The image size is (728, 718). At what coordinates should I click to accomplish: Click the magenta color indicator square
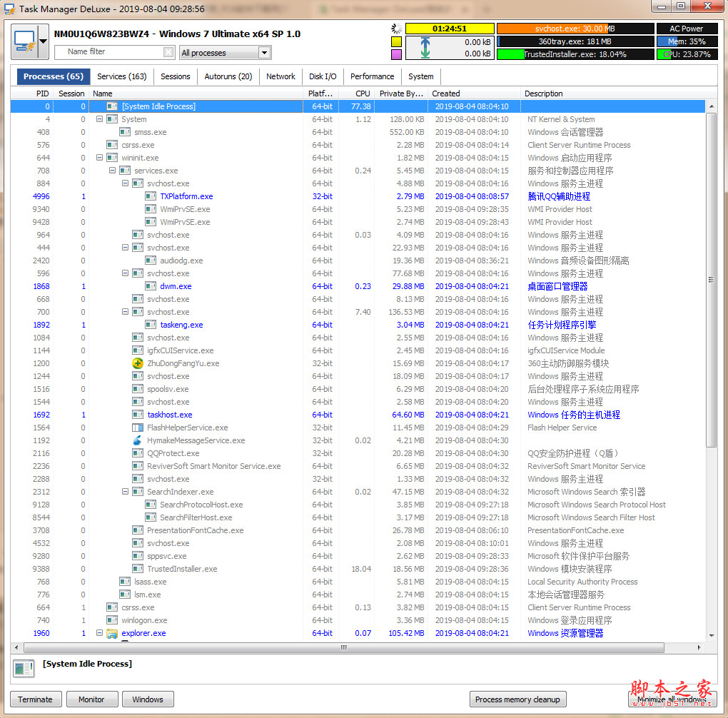click(x=396, y=54)
